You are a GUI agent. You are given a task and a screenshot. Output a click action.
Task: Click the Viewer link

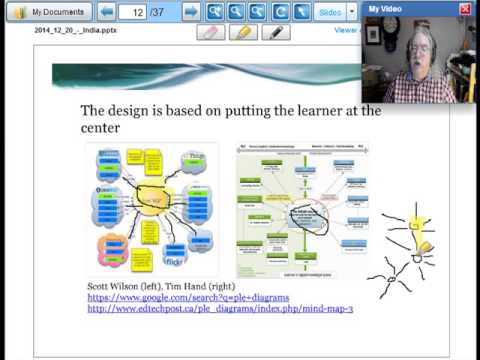(x=347, y=30)
